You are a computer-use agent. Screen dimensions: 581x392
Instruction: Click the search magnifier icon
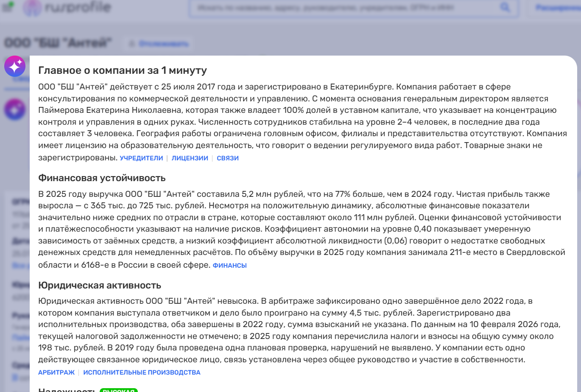click(x=505, y=7)
